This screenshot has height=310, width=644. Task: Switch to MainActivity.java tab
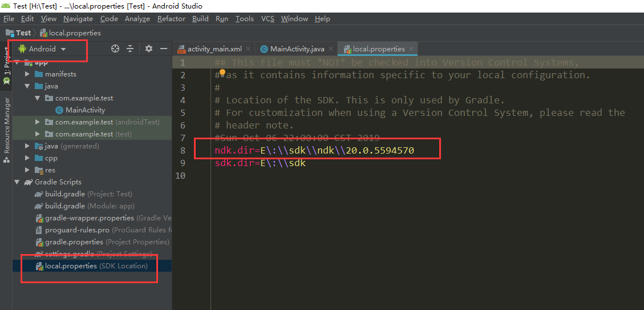[x=297, y=49]
